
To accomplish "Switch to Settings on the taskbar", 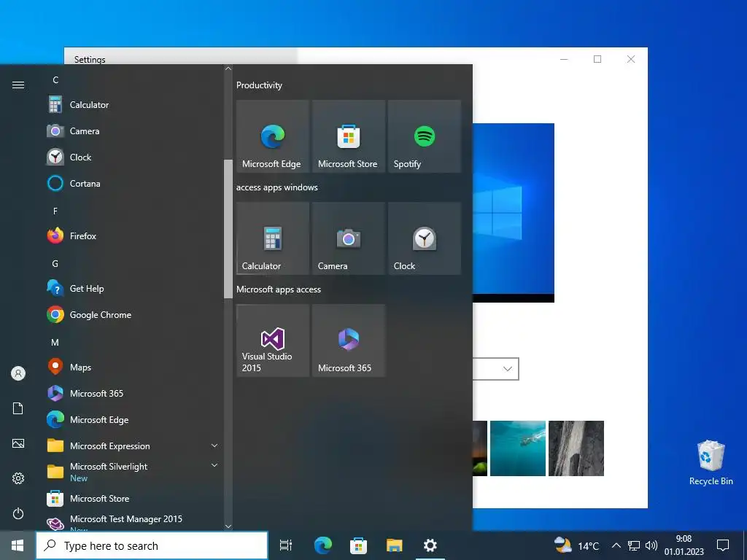I will [430, 545].
